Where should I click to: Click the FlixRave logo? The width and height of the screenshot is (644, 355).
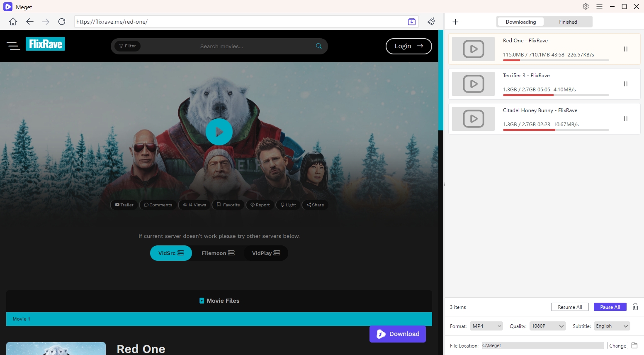(x=46, y=44)
